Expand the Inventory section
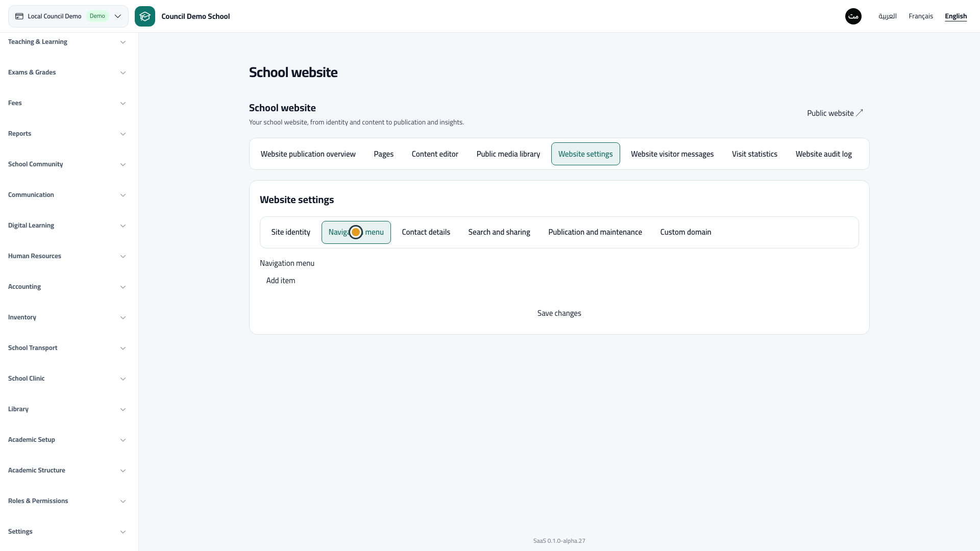980x551 pixels. (67, 317)
